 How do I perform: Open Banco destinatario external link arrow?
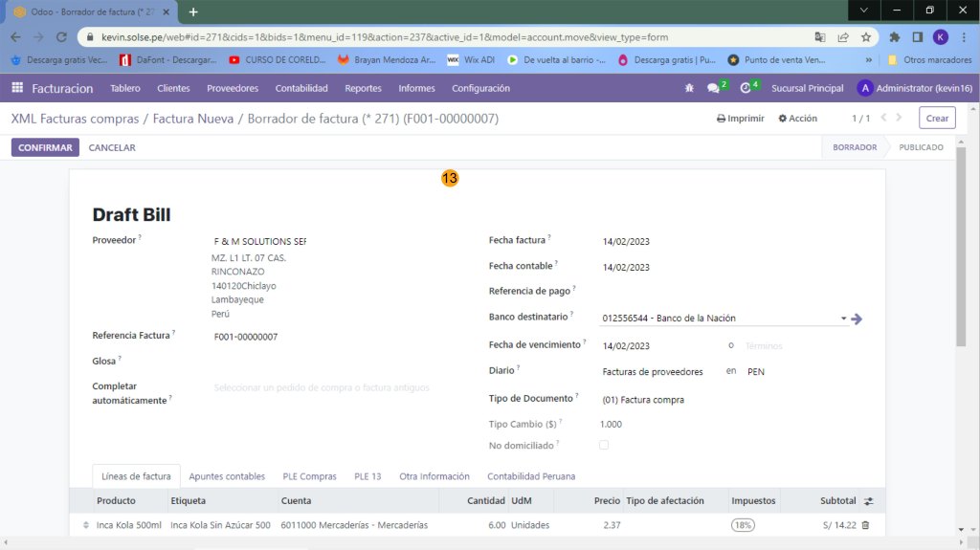(857, 319)
